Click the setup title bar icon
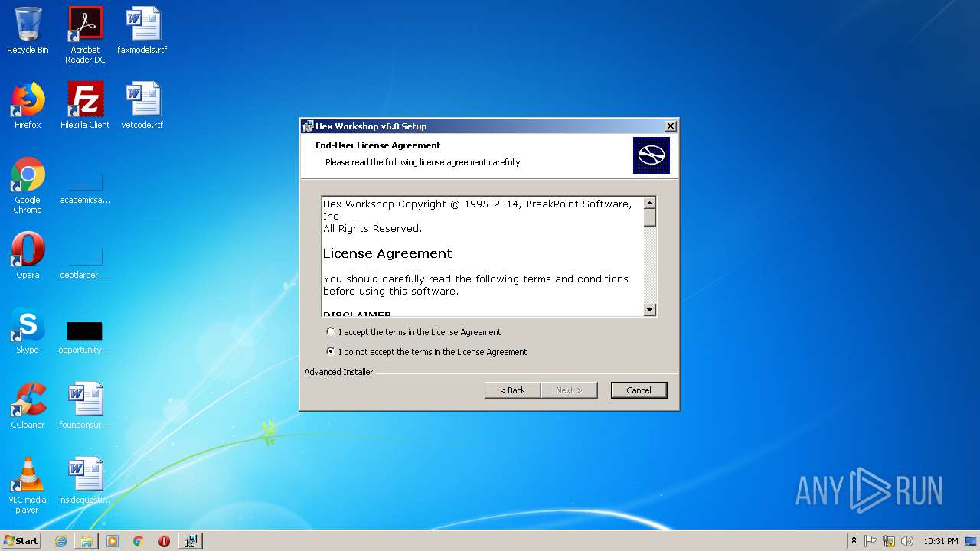The height and width of the screenshot is (551, 980). coord(308,126)
